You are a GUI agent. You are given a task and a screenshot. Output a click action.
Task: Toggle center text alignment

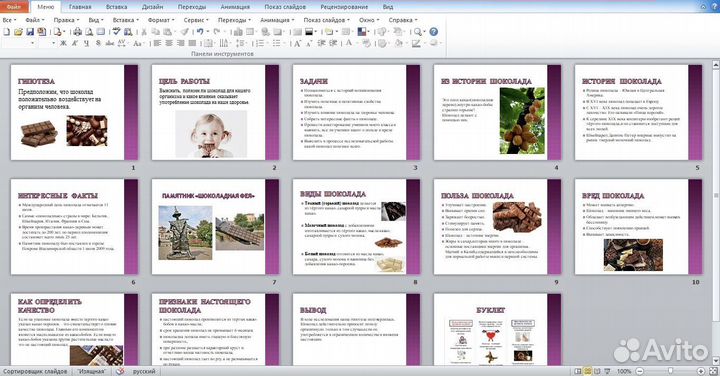click(x=169, y=43)
